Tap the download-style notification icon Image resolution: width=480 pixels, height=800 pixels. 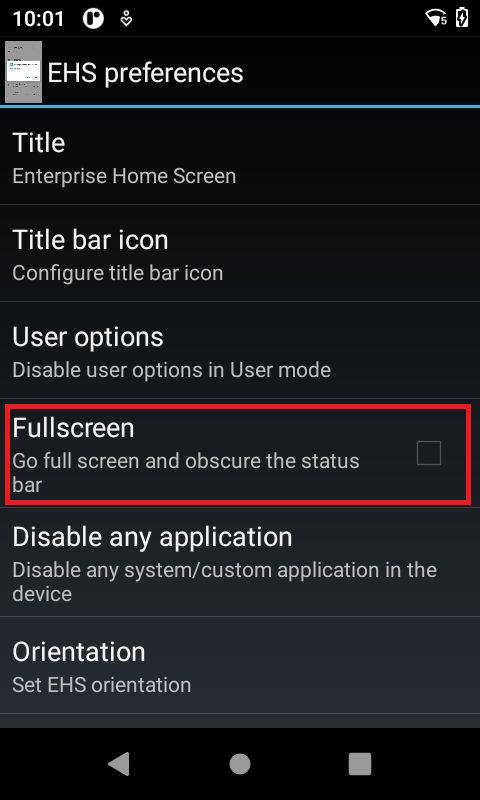126,19
